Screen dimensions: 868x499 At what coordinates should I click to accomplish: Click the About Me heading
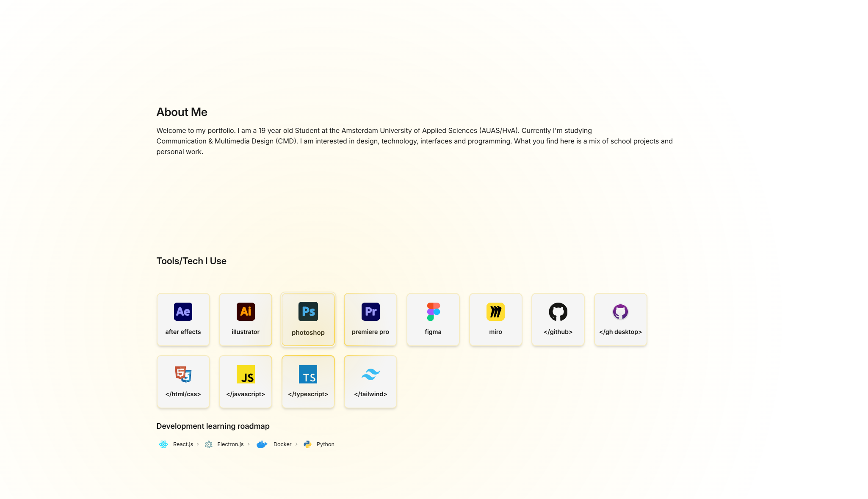click(x=182, y=112)
